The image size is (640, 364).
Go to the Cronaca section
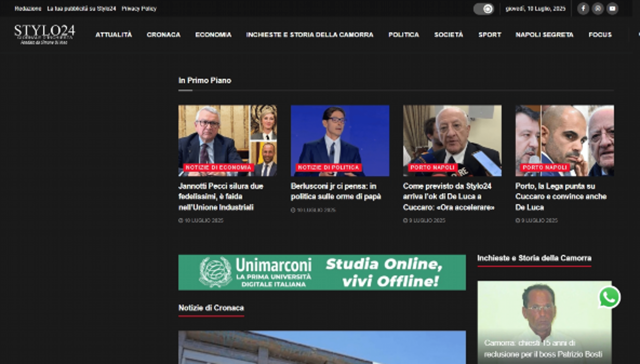[x=163, y=35]
